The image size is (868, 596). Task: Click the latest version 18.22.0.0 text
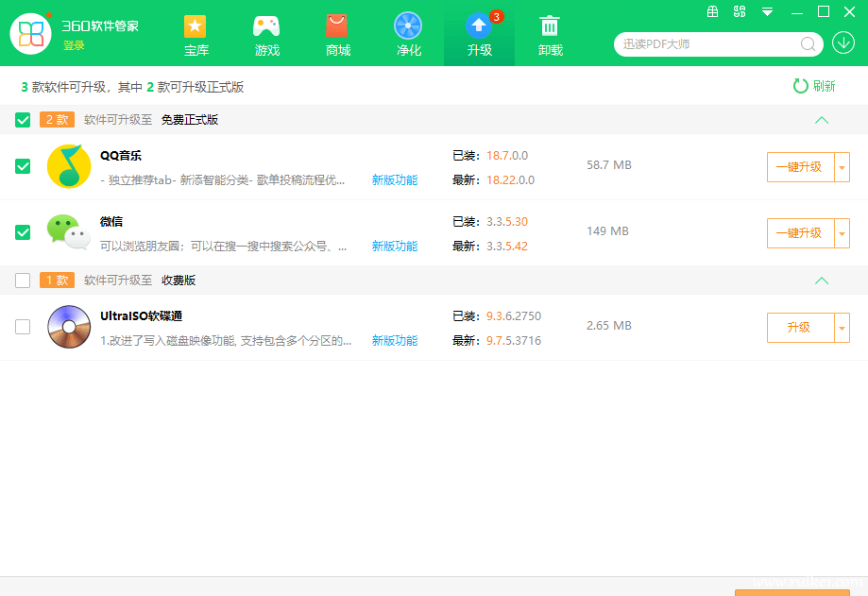click(510, 179)
